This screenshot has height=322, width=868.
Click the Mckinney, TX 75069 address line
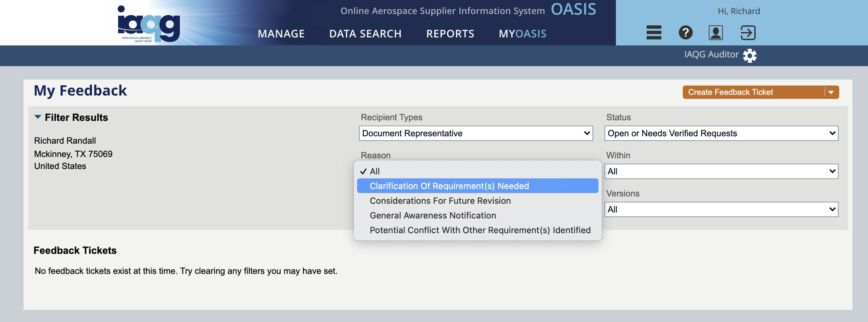[x=74, y=154]
